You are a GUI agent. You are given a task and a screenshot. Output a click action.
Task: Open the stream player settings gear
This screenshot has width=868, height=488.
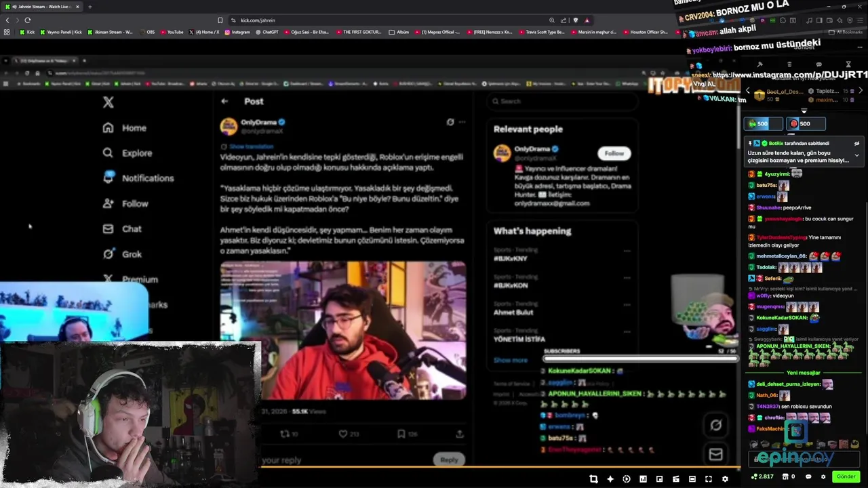(x=725, y=479)
